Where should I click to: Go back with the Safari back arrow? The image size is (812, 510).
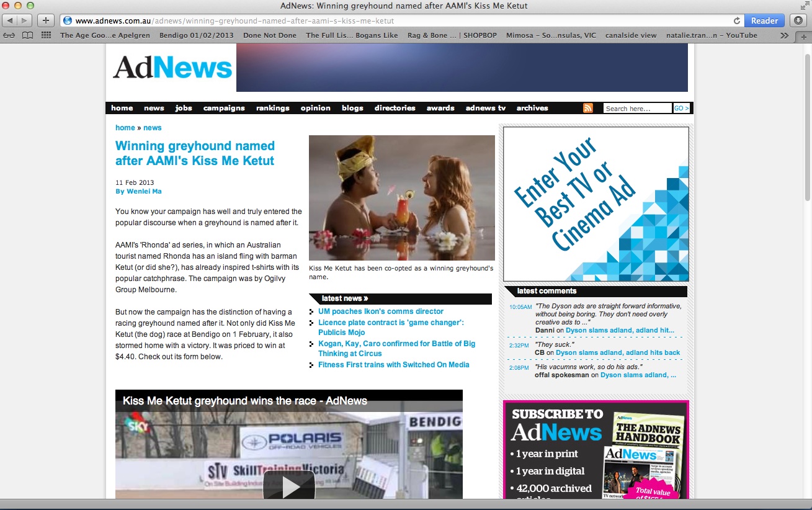[x=11, y=20]
